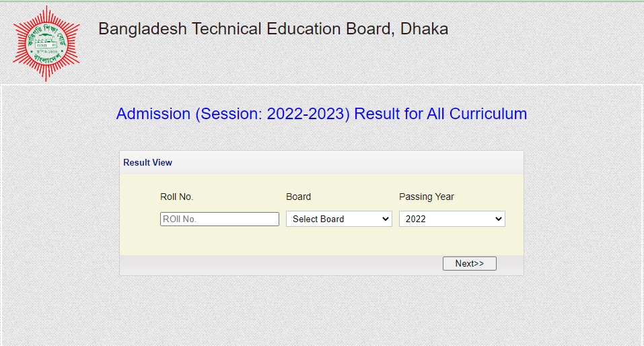Click the Board label above the dropdown
Viewport: 644px width, 346px height.
point(298,197)
